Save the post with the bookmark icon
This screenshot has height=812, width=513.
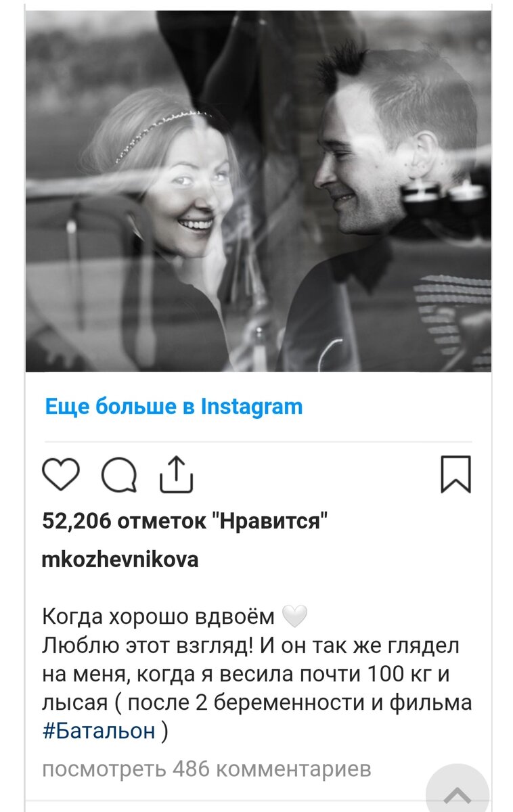[x=455, y=474]
